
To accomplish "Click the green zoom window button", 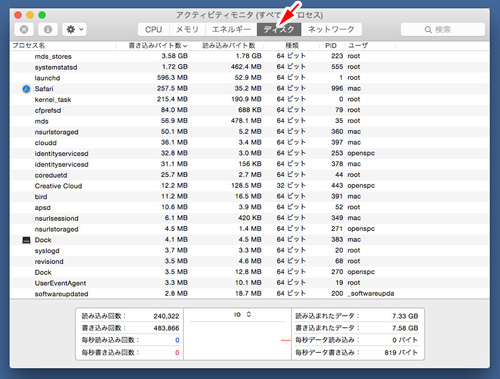I will coord(42,15).
